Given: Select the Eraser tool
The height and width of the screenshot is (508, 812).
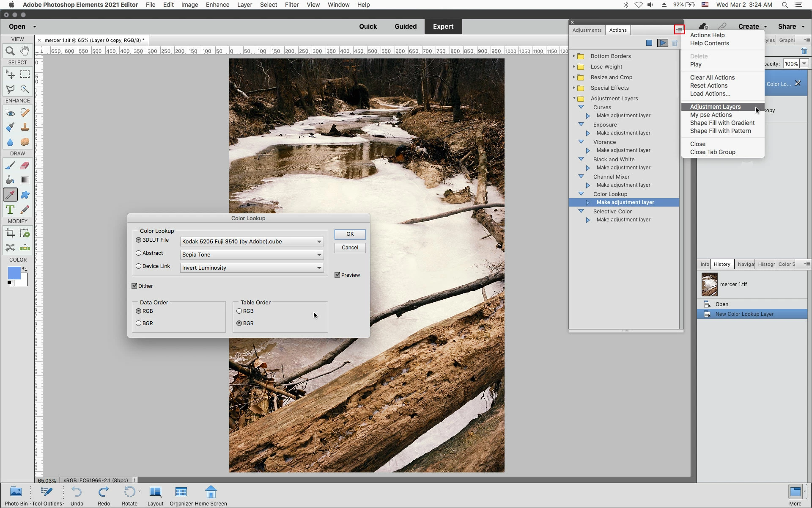Looking at the screenshot, I should coord(25,166).
